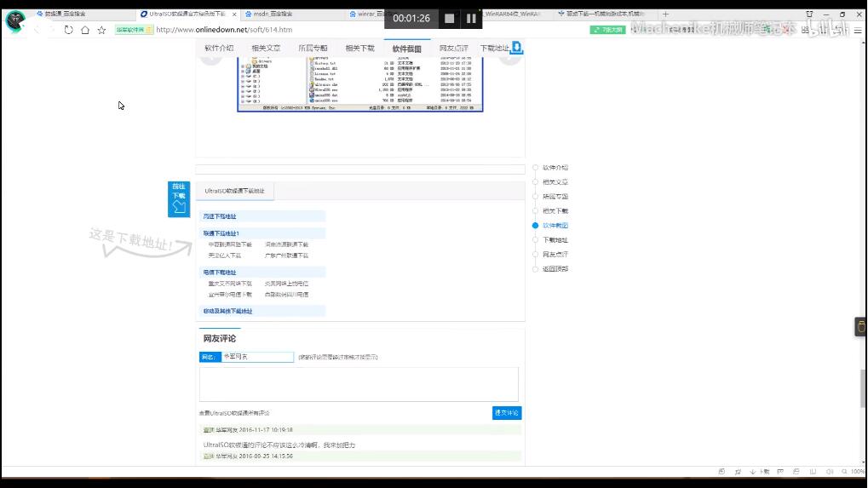Click the 广东广州联通下载 link
Viewport: 868px width, 488px height.
click(x=287, y=255)
